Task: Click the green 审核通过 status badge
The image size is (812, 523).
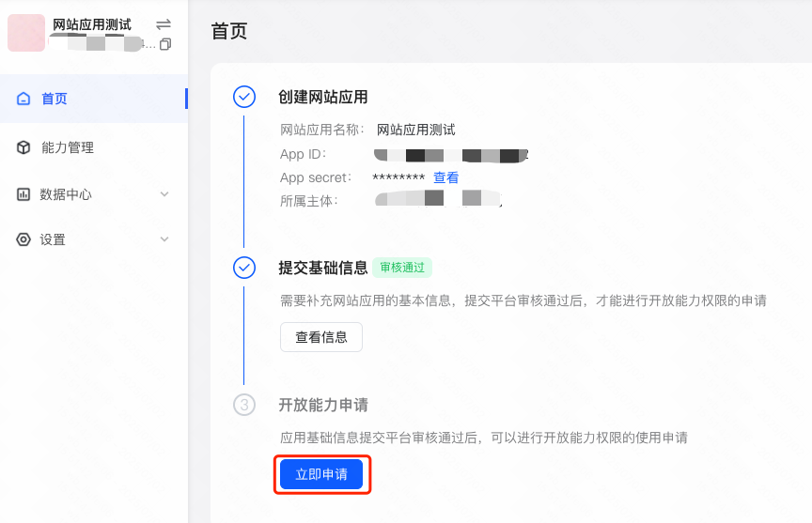Action: (x=402, y=268)
